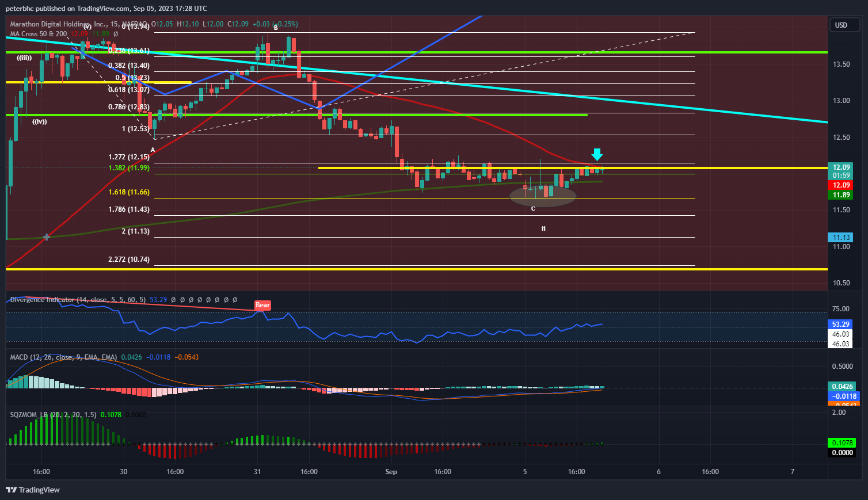Screen dimensions: 868x500
Task: Click the 0.0000 squeeze axis label
Action: pos(842,453)
